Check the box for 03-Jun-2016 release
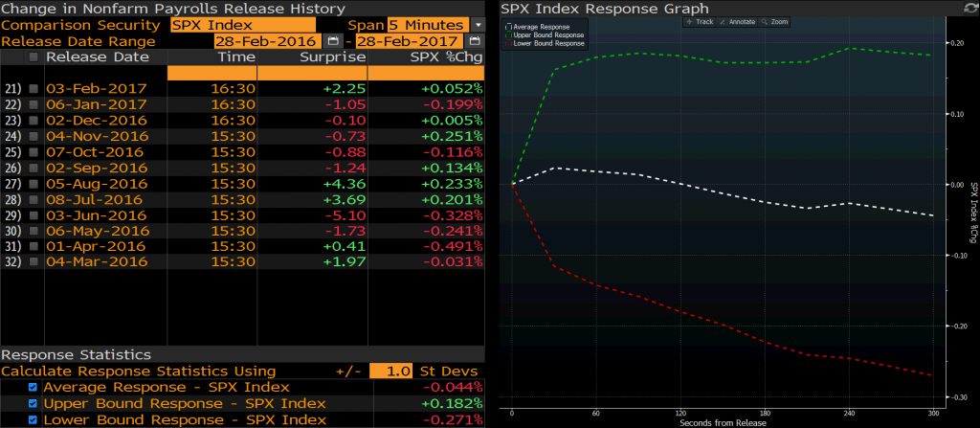 33,215
